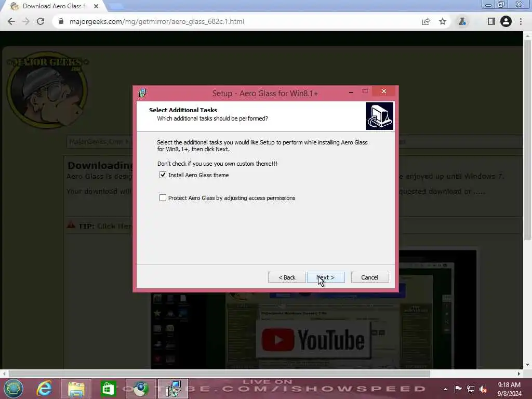Launch Internet Explorer from taskbar
The height and width of the screenshot is (399, 532).
[x=45, y=389]
